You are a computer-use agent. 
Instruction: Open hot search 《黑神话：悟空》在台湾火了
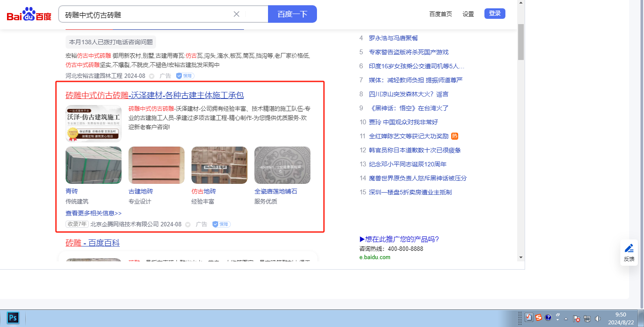(409, 108)
